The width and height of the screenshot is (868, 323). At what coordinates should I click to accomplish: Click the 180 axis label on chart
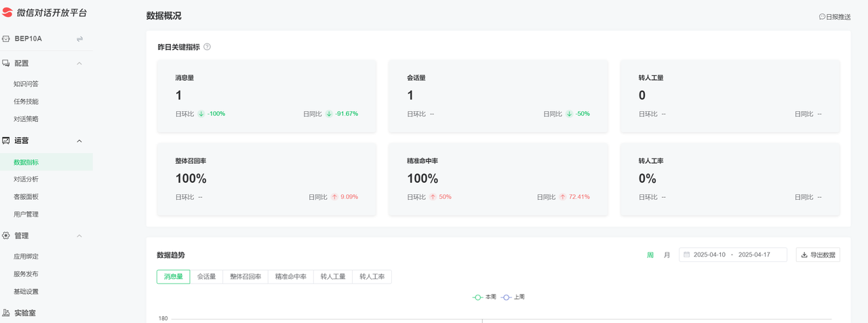163,318
